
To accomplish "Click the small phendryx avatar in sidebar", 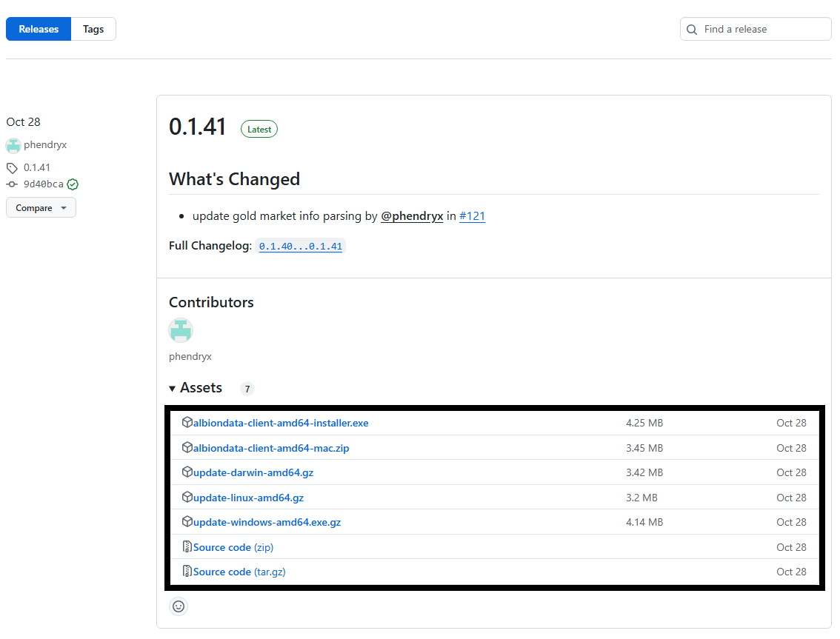I will (x=13, y=145).
